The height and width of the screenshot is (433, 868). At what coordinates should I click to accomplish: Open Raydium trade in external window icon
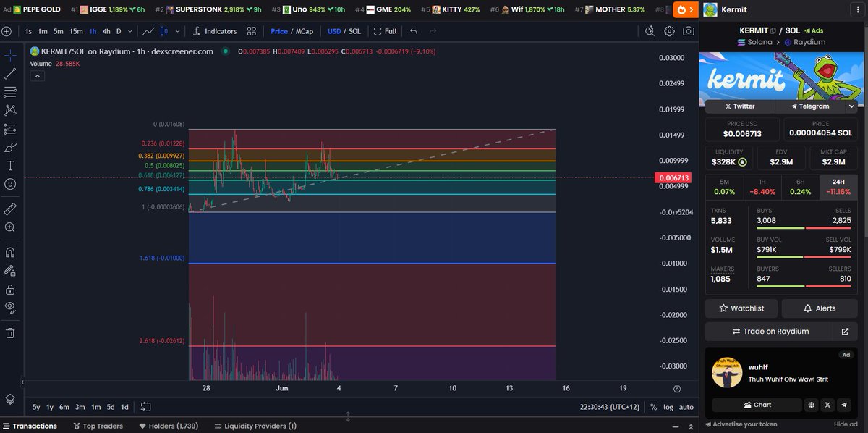point(845,332)
